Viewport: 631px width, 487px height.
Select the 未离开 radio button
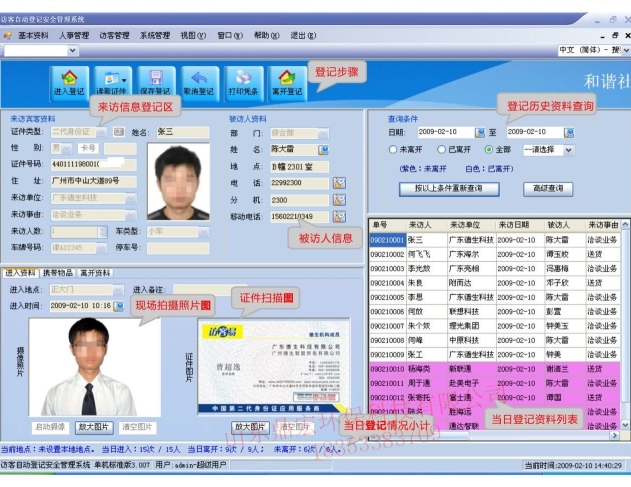(393, 150)
